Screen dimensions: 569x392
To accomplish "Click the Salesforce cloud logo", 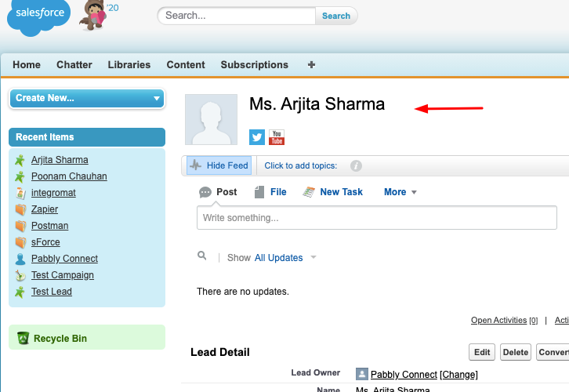I will pos(38,17).
